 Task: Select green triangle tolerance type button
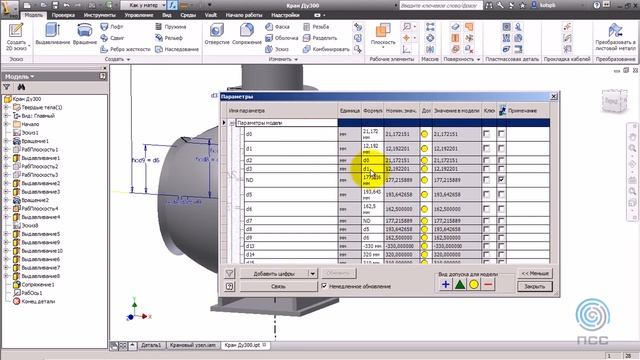460,284
